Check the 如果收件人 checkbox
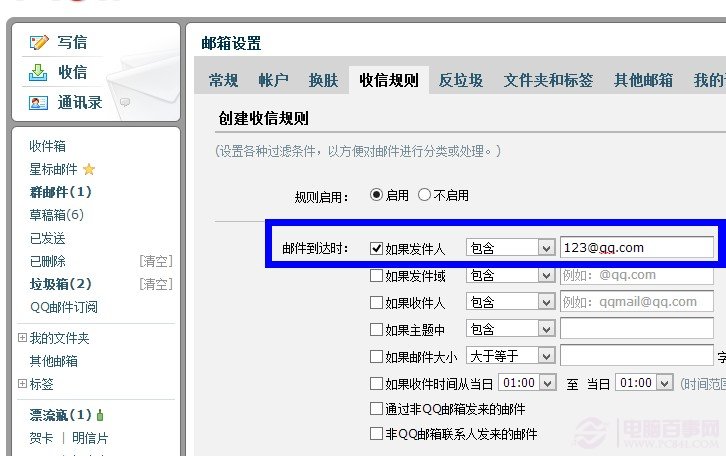The width and height of the screenshot is (726, 456). pos(376,302)
